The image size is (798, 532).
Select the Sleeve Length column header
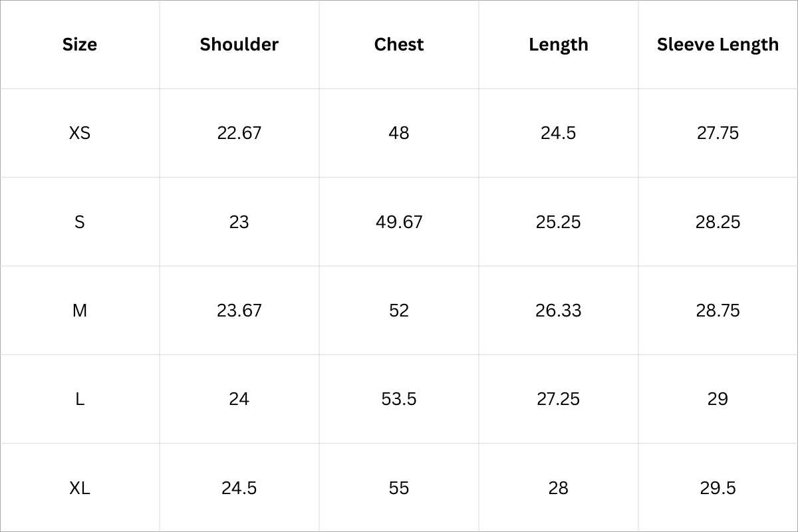click(x=718, y=45)
